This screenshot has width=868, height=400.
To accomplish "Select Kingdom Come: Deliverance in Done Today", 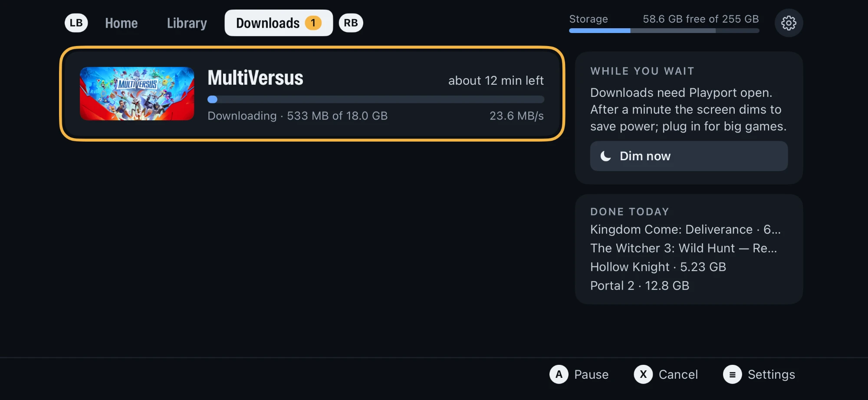I will [x=685, y=229].
